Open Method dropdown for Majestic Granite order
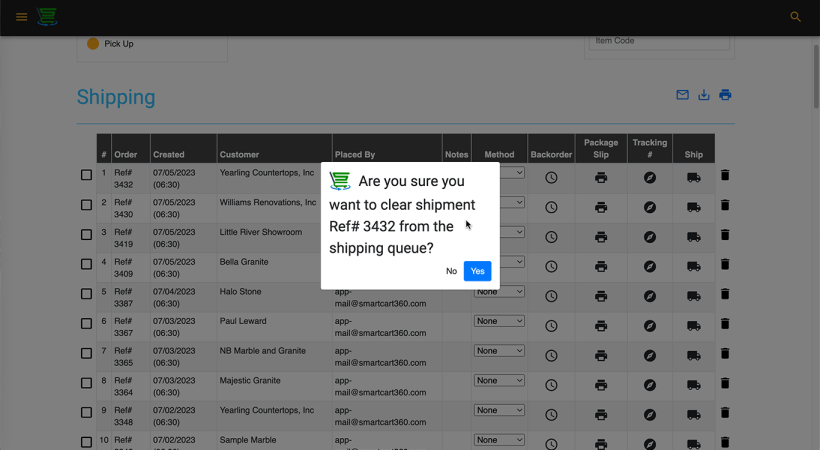The height and width of the screenshot is (450, 820). click(499, 381)
